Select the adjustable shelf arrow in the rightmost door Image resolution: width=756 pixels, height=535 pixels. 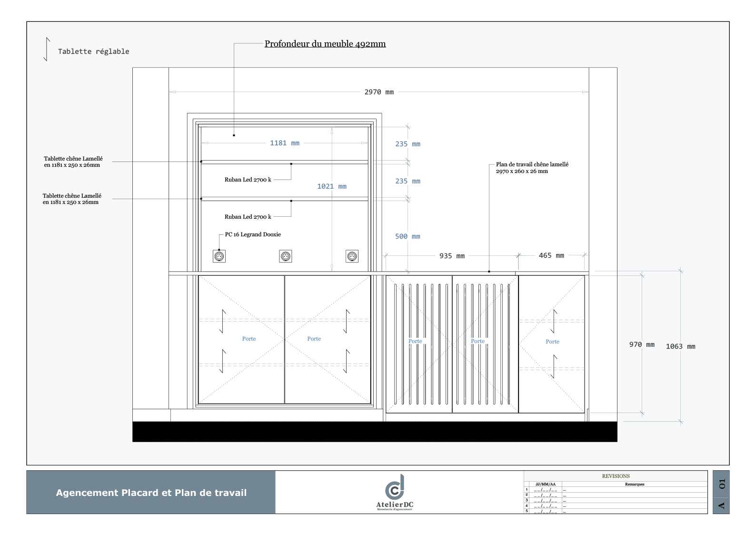pos(554,322)
